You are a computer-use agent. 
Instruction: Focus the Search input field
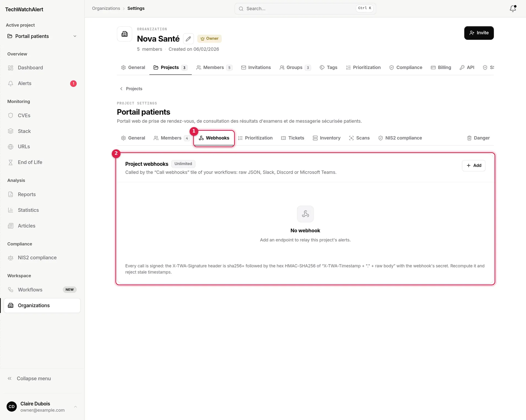305,8
